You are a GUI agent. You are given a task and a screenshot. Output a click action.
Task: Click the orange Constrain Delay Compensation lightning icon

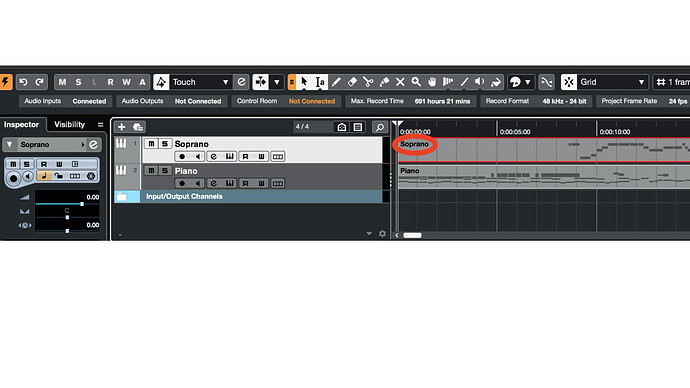point(6,82)
